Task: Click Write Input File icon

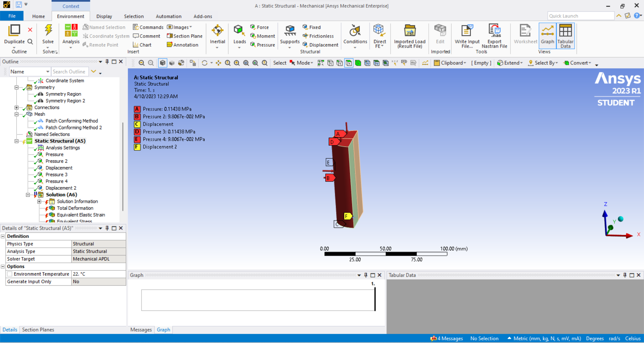Action: (x=467, y=30)
